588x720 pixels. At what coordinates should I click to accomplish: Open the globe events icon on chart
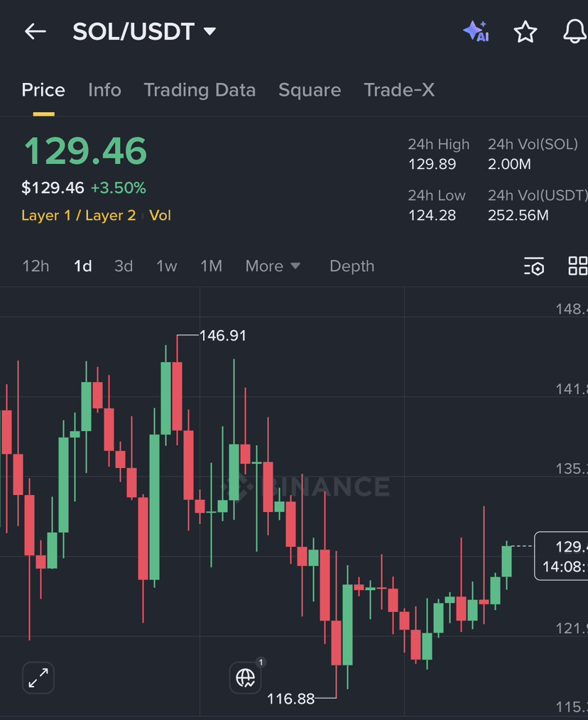point(245,678)
